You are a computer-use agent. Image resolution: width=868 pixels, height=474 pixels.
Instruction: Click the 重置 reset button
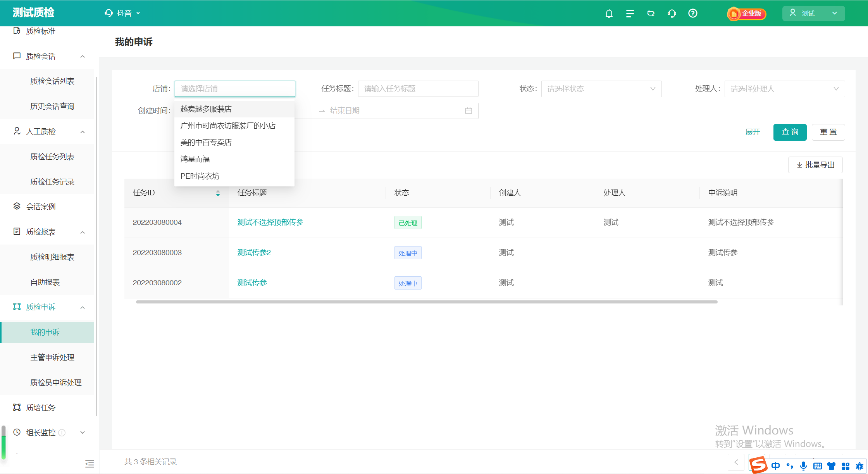[828, 132]
